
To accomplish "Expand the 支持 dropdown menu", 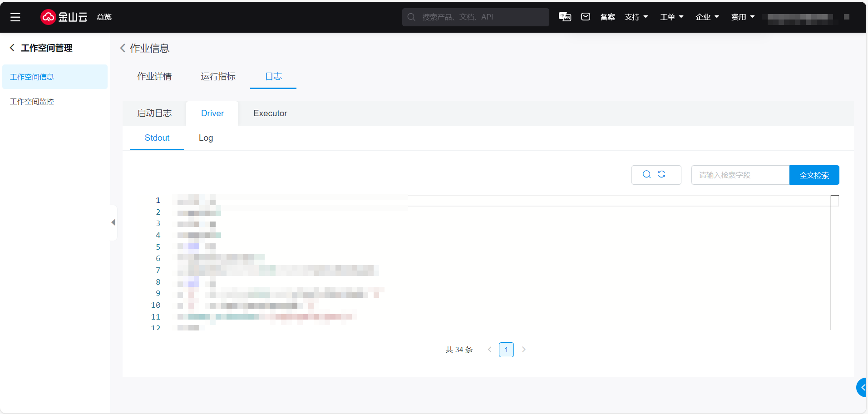I will tap(636, 17).
